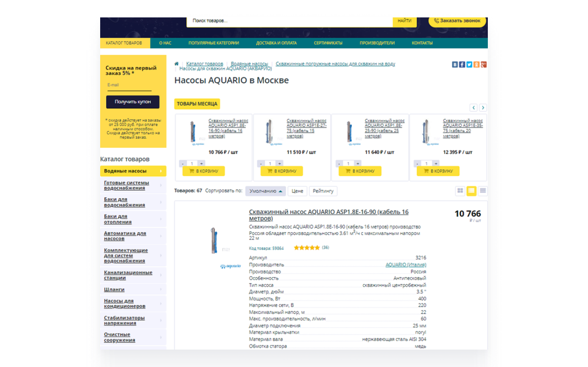Click Получить купон button

coord(133,102)
